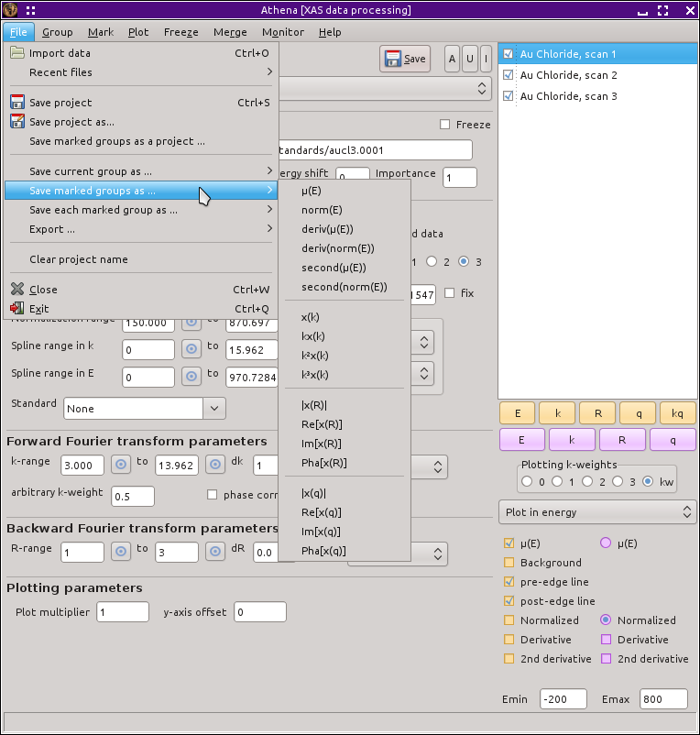
Task: Select purple Normalized radio button
Action: (x=606, y=620)
